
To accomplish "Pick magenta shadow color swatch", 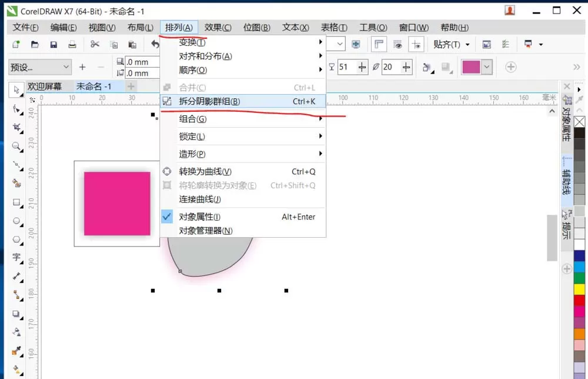I will 471,67.
